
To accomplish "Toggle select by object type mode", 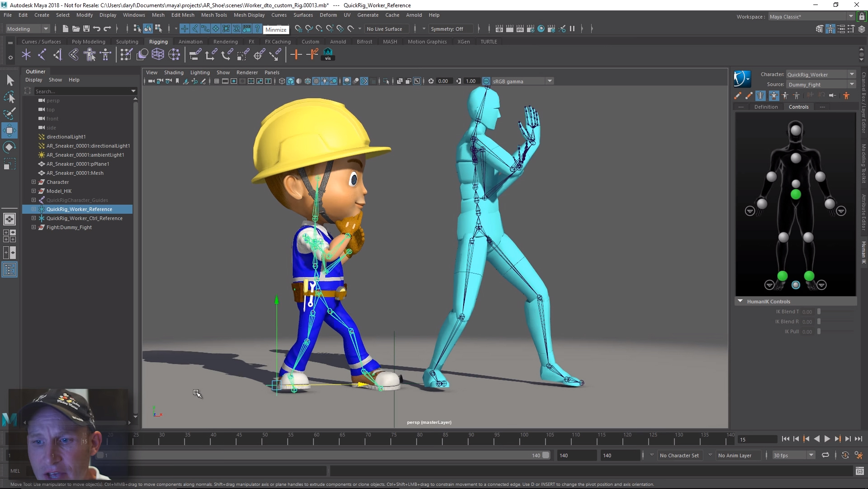I will tap(148, 29).
